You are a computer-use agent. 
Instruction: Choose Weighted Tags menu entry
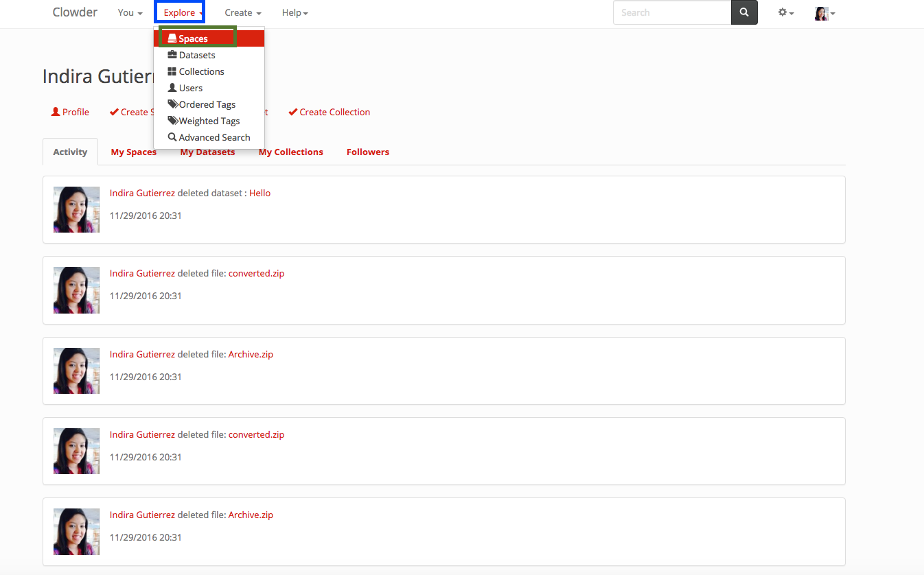click(209, 121)
